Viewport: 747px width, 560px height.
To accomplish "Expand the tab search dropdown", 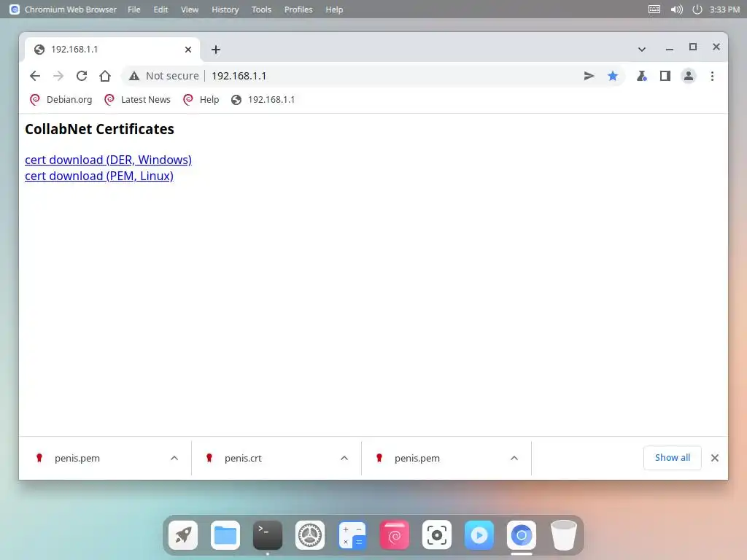I will (x=642, y=50).
